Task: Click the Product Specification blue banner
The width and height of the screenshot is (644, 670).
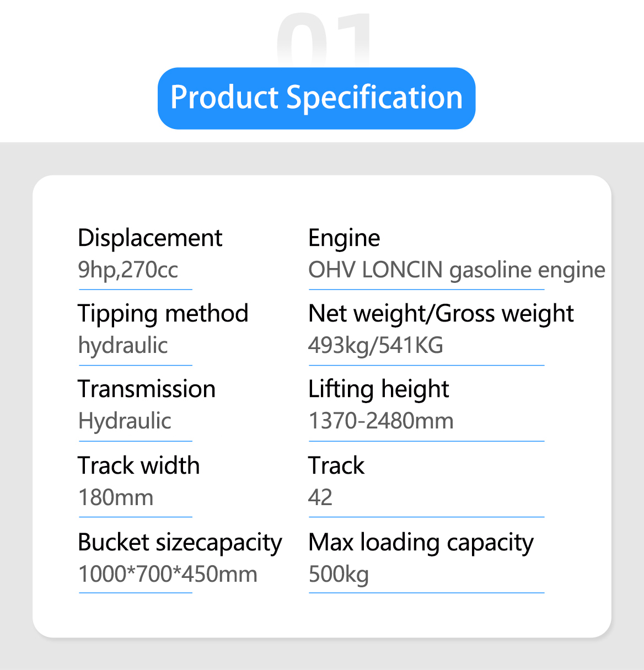Action: (316, 98)
